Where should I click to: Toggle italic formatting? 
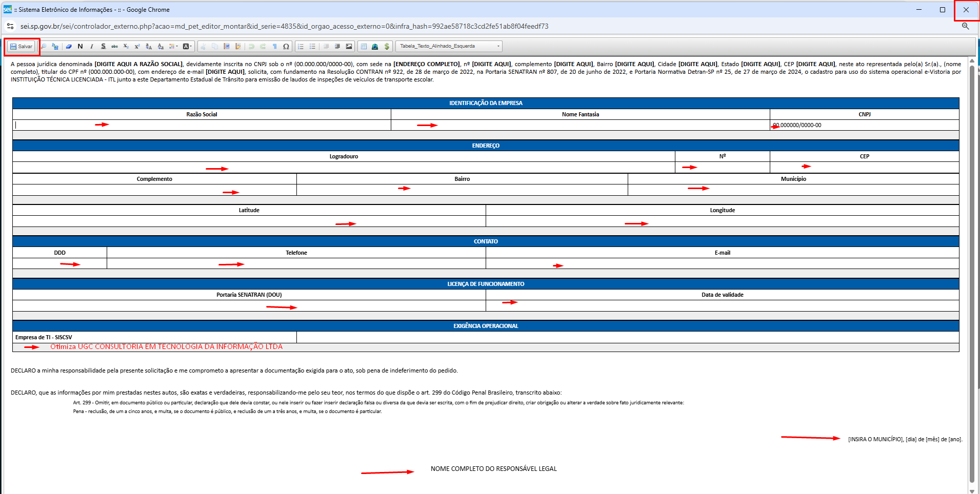click(x=92, y=47)
